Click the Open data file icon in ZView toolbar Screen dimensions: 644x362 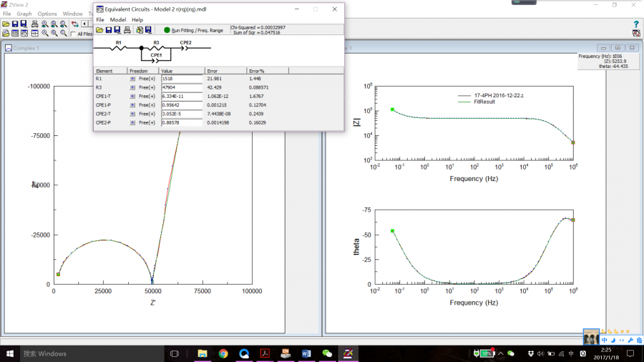coord(6,24)
